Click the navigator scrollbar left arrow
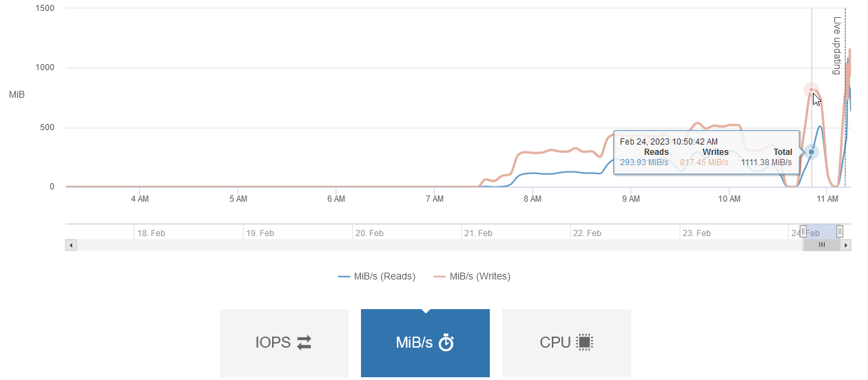 [71, 245]
